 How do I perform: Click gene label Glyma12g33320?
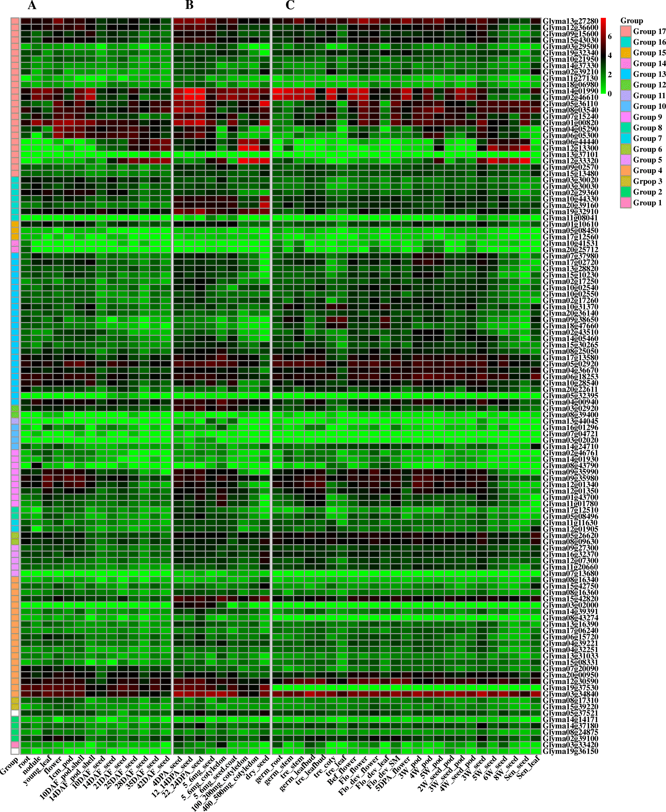point(571,161)
